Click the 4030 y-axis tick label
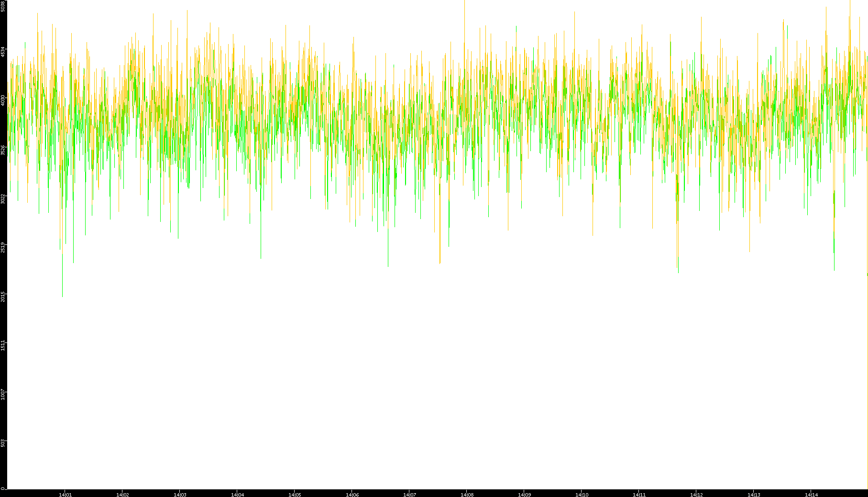Screen dimensions: 868x497 pos(3,100)
